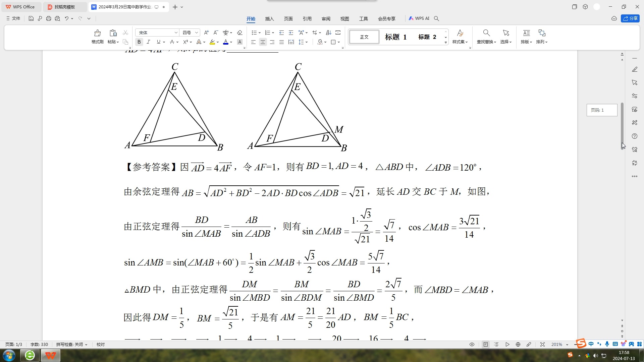Click the save document icon
644x362 pixels.
click(x=31, y=18)
